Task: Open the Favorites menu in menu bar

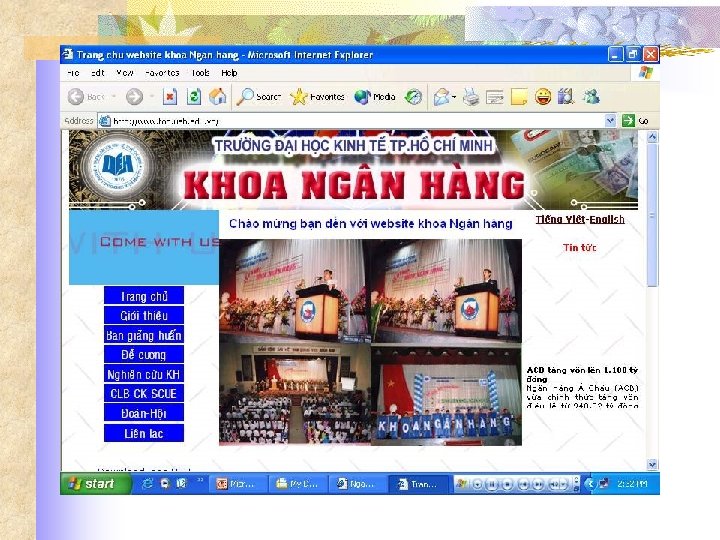Action: click(162, 73)
